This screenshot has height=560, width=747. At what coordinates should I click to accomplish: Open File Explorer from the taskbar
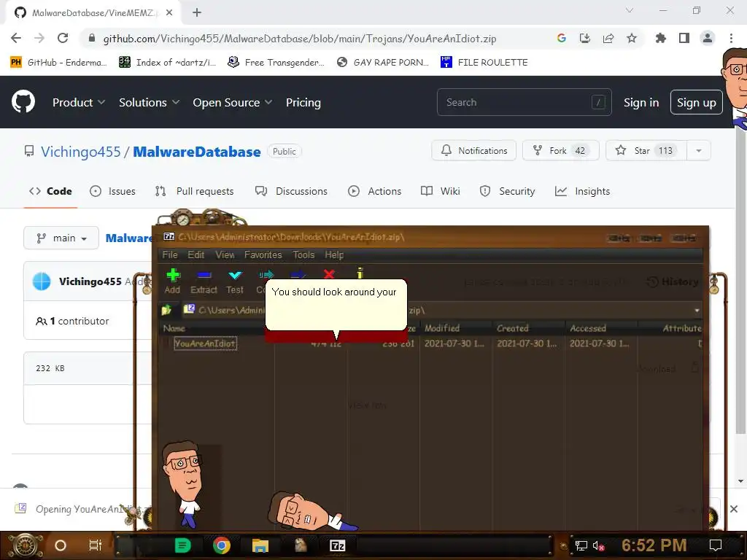coord(260,545)
